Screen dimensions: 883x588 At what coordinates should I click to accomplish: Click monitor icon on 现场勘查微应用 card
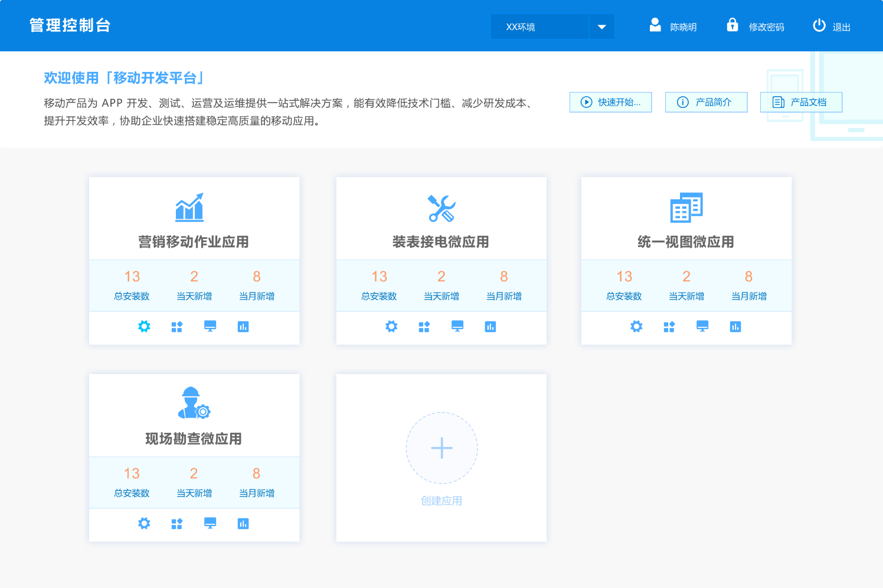(x=210, y=523)
